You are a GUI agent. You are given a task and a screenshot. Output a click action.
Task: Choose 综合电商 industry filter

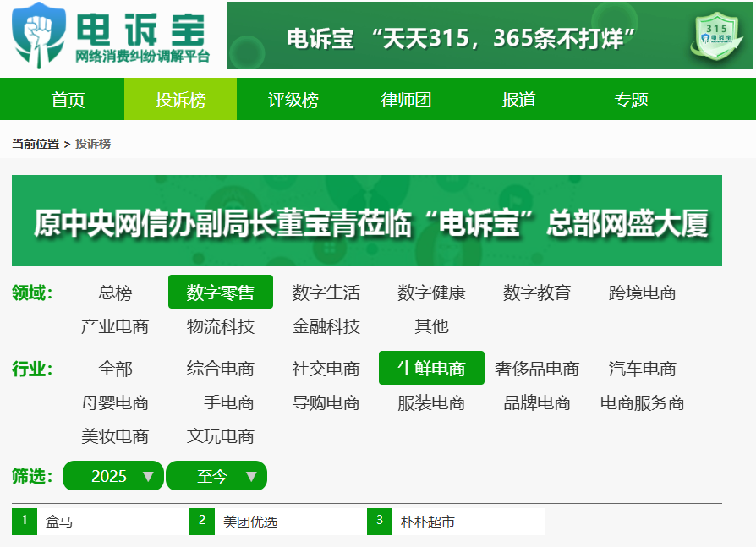pyautogui.click(x=221, y=369)
